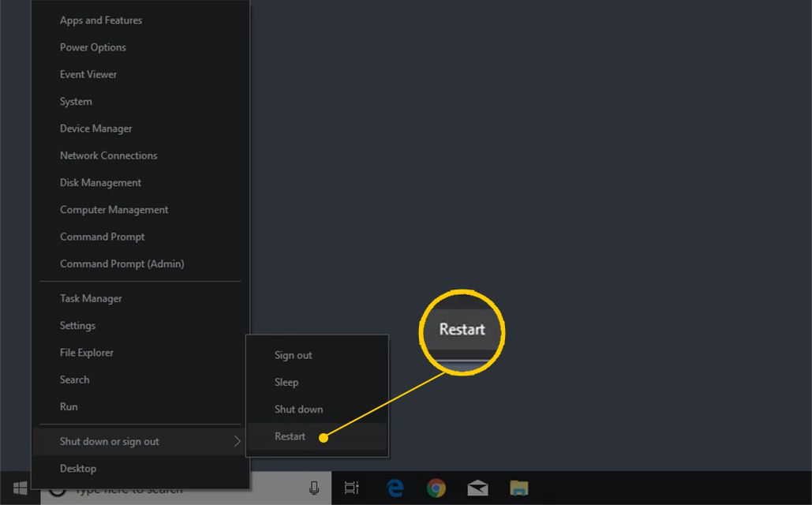Screen dimensions: 812x505
Task: Click the Windows Start button
Action: coord(20,488)
